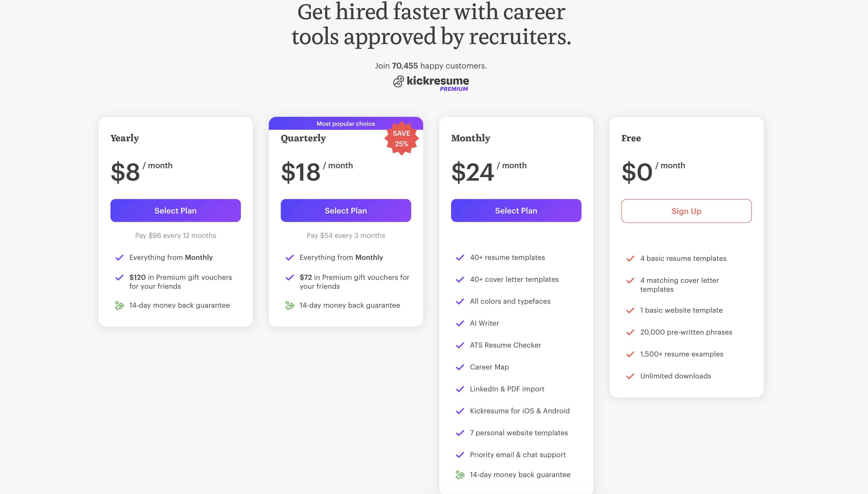Click the Monthly plan heading
This screenshot has height=494, width=868.
point(470,138)
